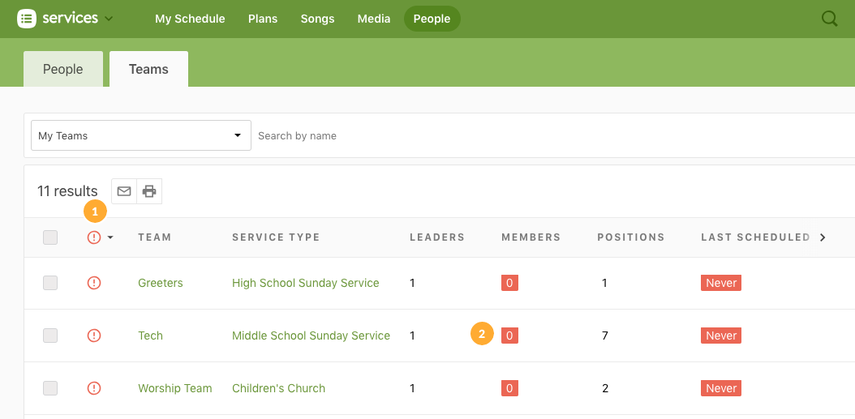The image size is (855, 419).
Task: Sort by SERVICE TYPE column header
Action: point(276,237)
